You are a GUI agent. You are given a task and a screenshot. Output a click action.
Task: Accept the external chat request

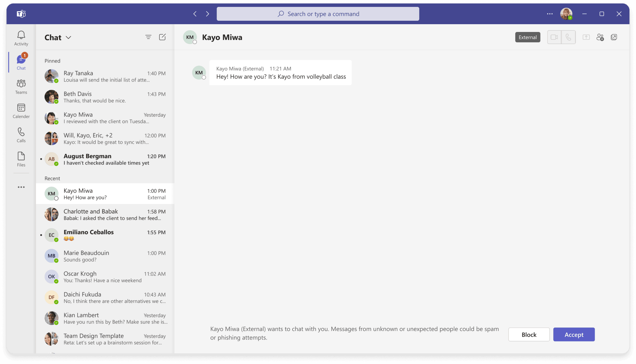pyautogui.click(x=574, y=335)
